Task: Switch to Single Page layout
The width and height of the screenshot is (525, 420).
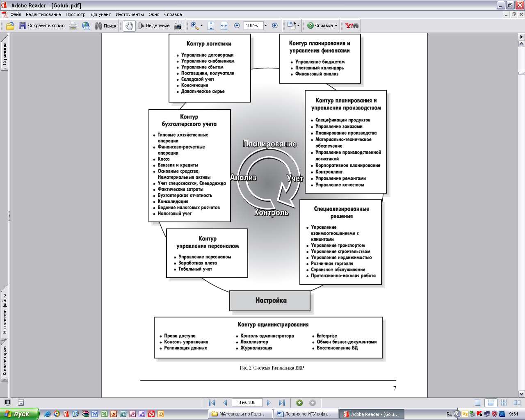Action: click(x=477, y=403)
